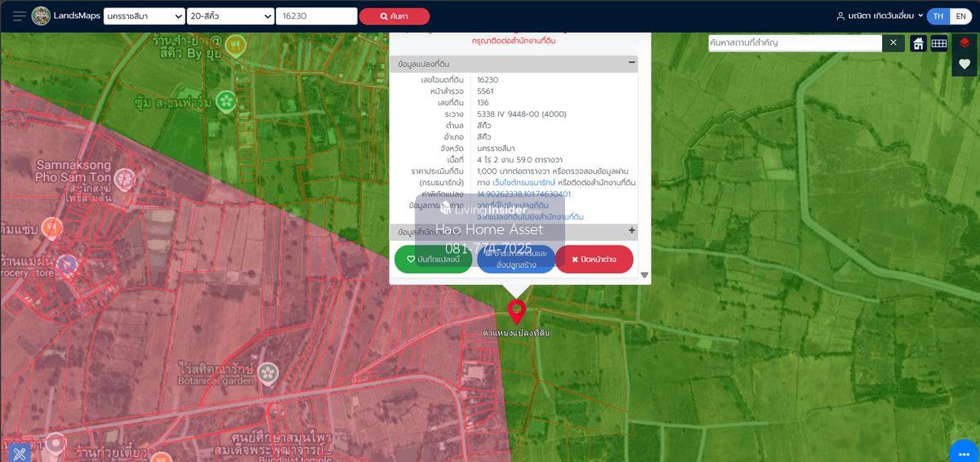The height and width of the screenshot is (462, 980).
Task: Open favorites with the heart icon
Action: pyautogui.click(x=964, y=64)
